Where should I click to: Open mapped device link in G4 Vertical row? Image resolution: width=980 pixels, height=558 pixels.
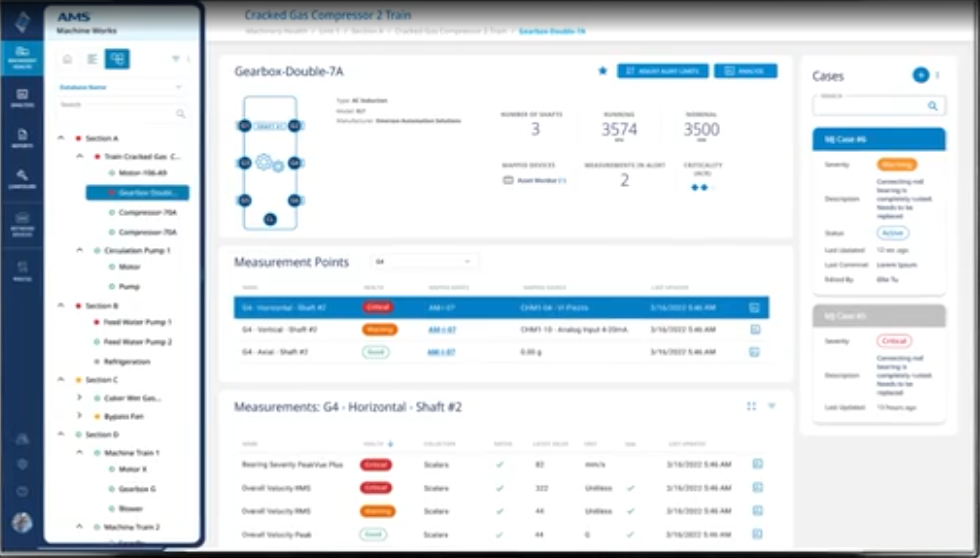442,329
